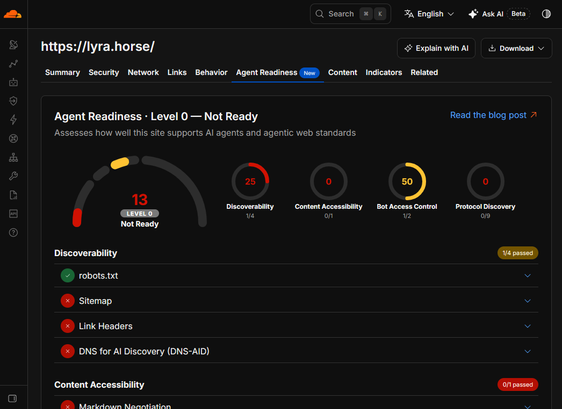Open the analytics chart icon in sidebar

tap(13, 64)
